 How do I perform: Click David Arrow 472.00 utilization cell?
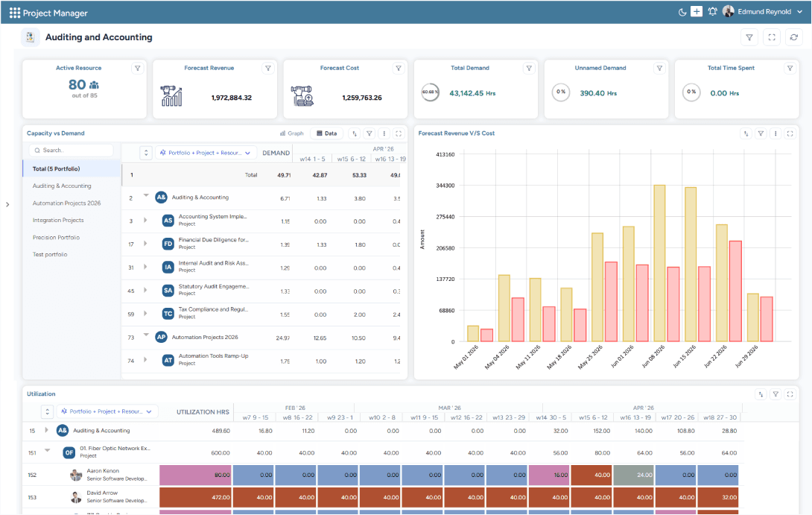[195, 497]
